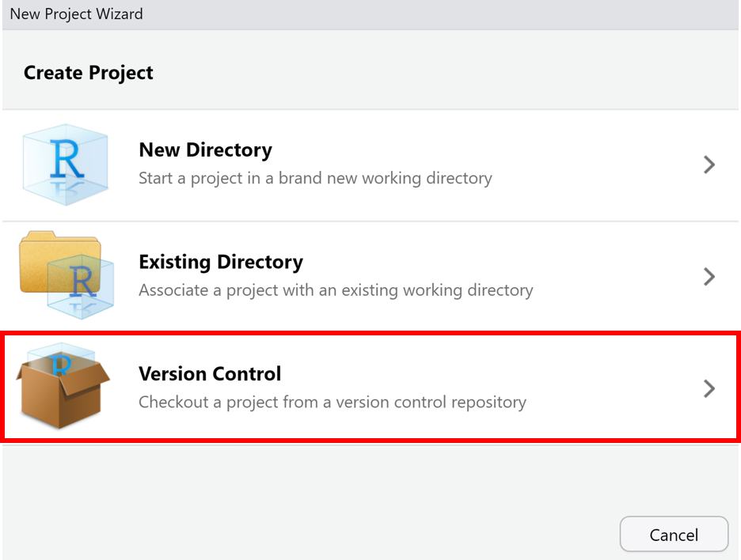Click the yellow folder icon for Existing Directory
Image resolution: width=741 pixels, height=560 pixels.
point(40,261)
